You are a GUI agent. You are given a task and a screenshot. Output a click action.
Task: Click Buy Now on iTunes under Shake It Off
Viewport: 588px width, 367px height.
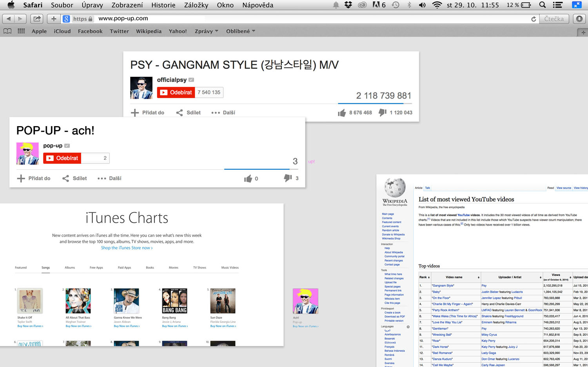pyautogui.click(x=30, y=326)
